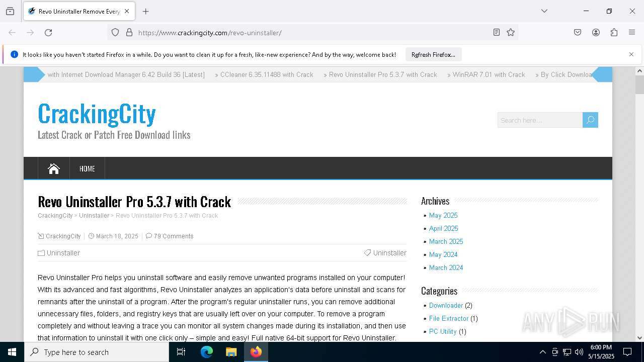Go forward to next page

pyautogui.click(x=30, y=32)
